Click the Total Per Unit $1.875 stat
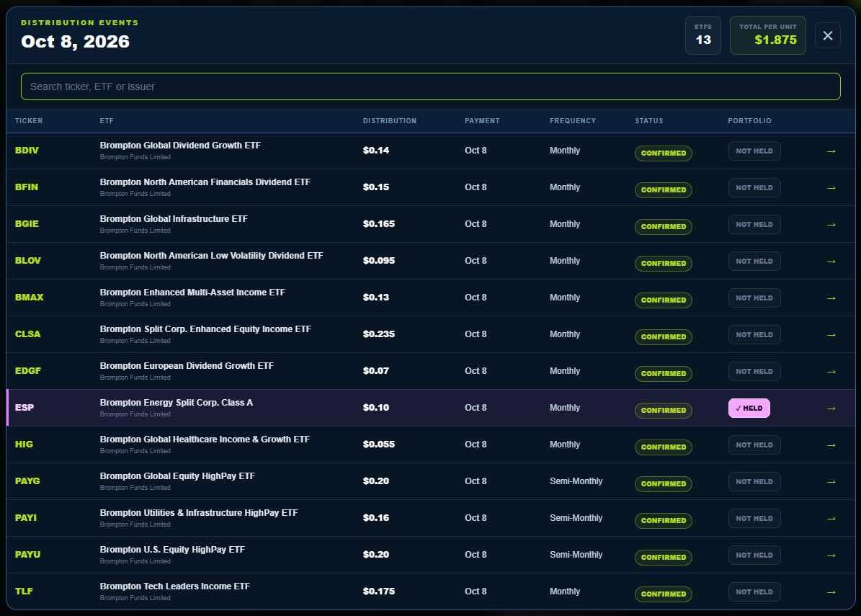 click(x=767, y=35)
